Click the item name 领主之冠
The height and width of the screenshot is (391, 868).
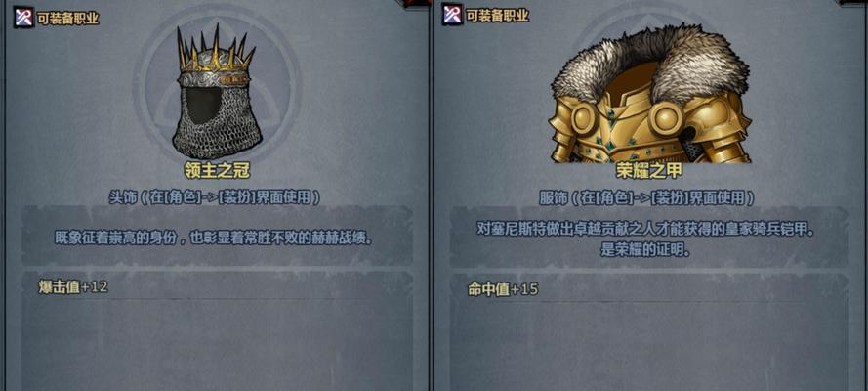tap(217, 171)
